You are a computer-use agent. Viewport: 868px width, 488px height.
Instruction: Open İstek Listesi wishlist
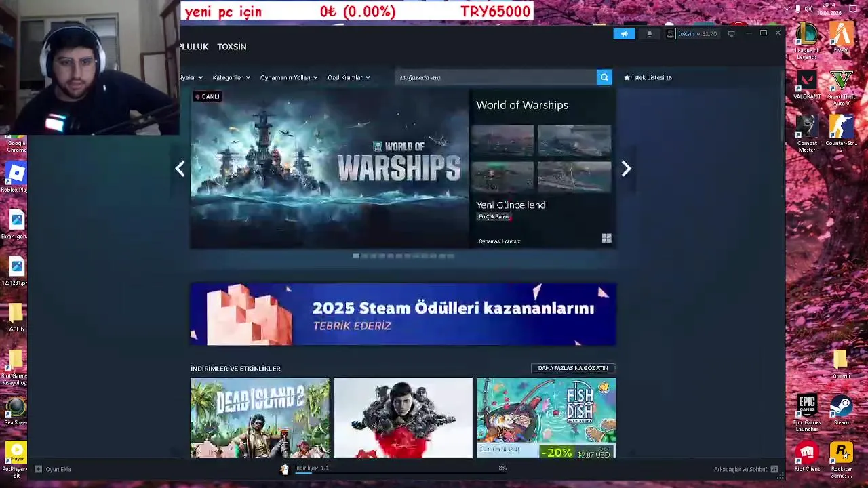coord(648,77)
